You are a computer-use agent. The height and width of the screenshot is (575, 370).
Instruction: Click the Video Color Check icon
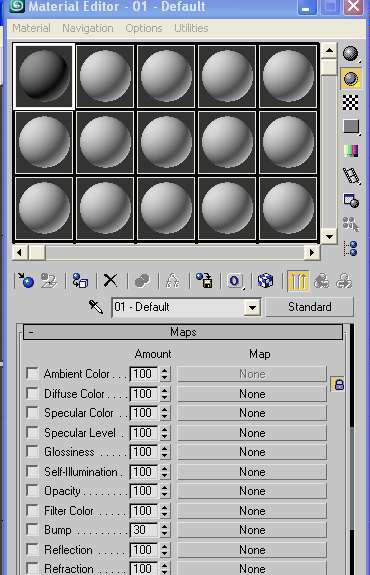click(x=351, y=151)
